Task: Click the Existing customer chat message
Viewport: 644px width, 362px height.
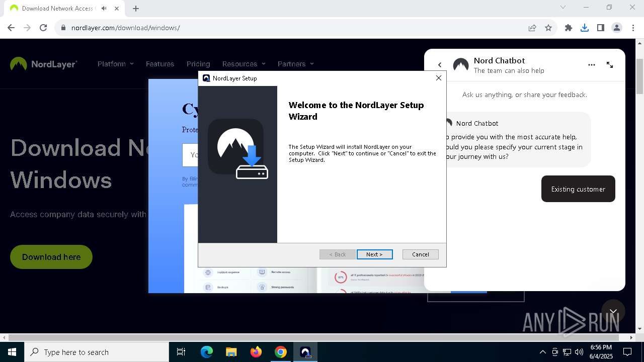Action: click(x=578, y=189)
